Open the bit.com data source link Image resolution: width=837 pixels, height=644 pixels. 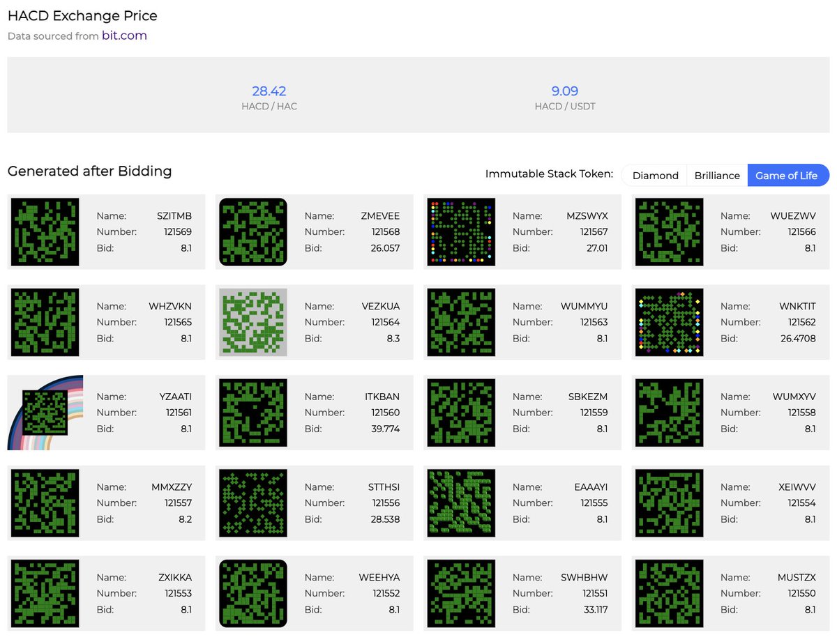[124, 36]
